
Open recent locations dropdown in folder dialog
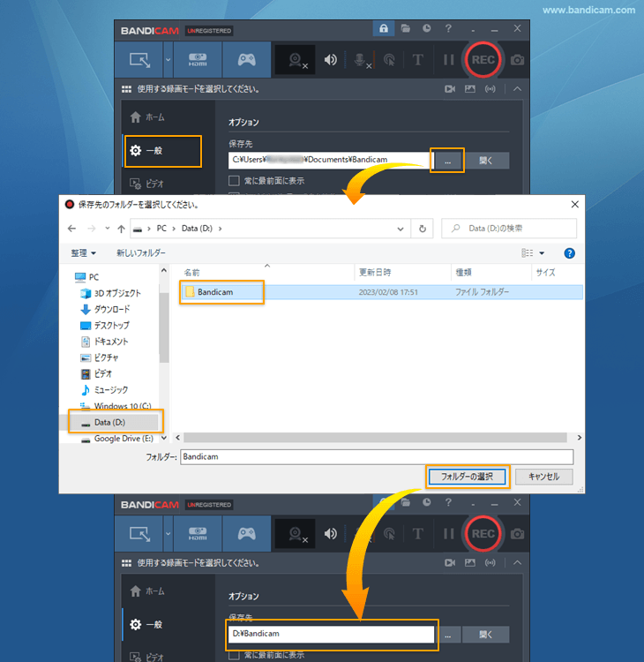click(x=108, y=229)
